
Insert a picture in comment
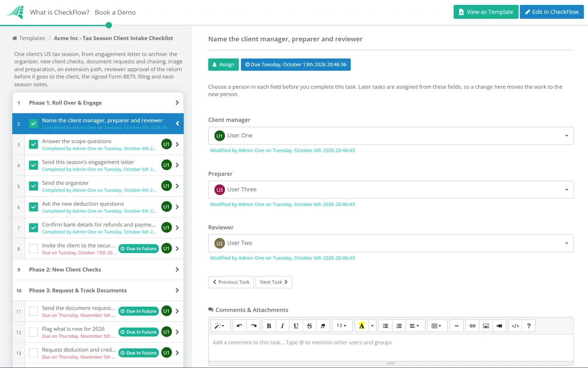(x=486, y=326)
